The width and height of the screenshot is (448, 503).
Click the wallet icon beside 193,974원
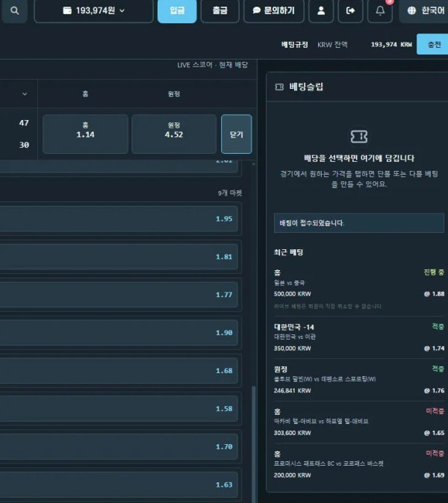67,10
